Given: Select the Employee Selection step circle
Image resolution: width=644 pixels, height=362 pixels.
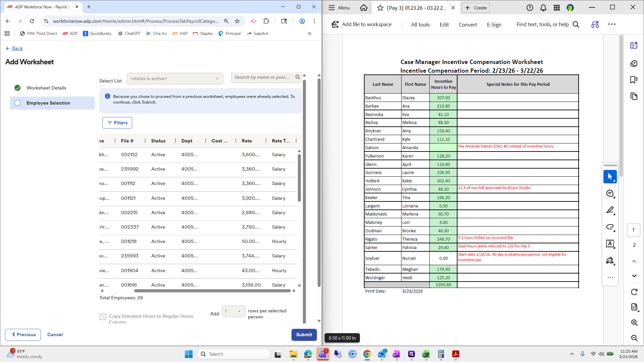Looking at the screenshot, I should [x=18, y=103].
